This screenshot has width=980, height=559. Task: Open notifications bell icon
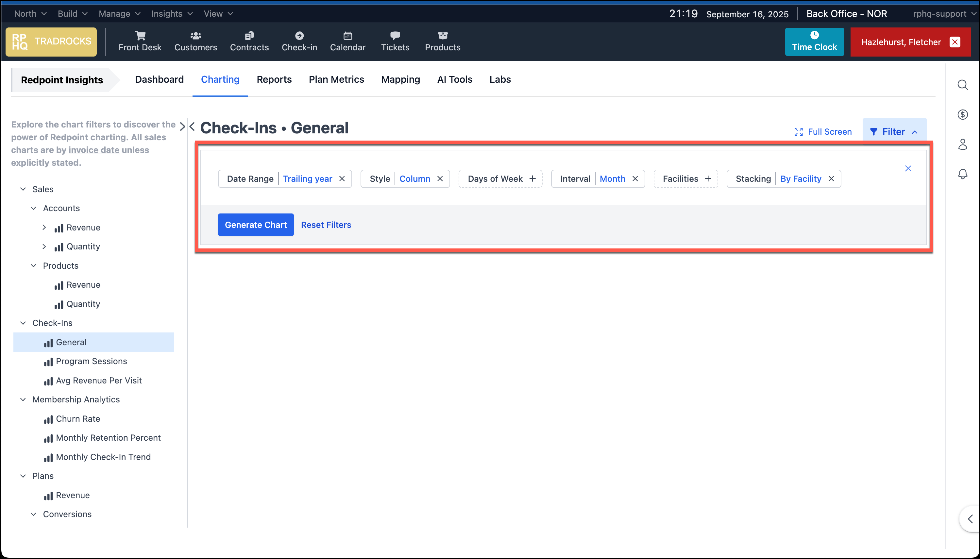tap(962, 174)
